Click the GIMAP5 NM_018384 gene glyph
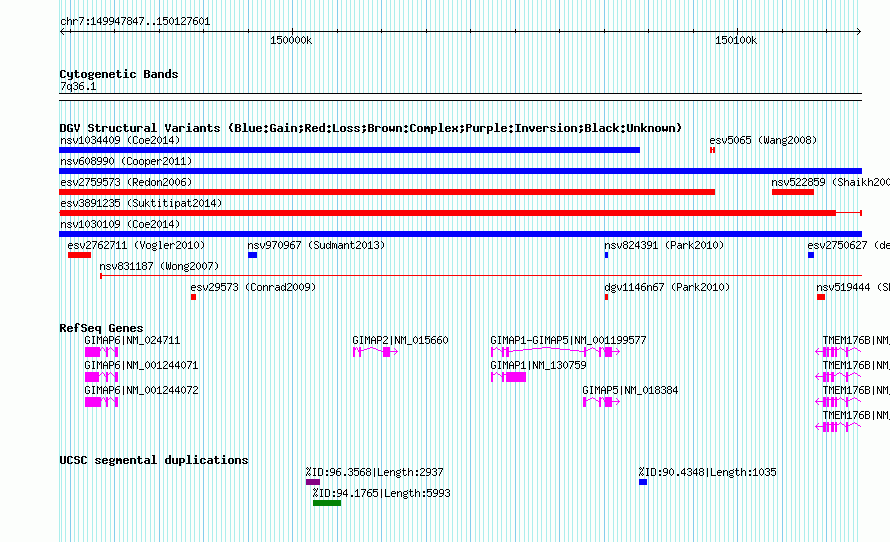 click(x=602, y=402)
